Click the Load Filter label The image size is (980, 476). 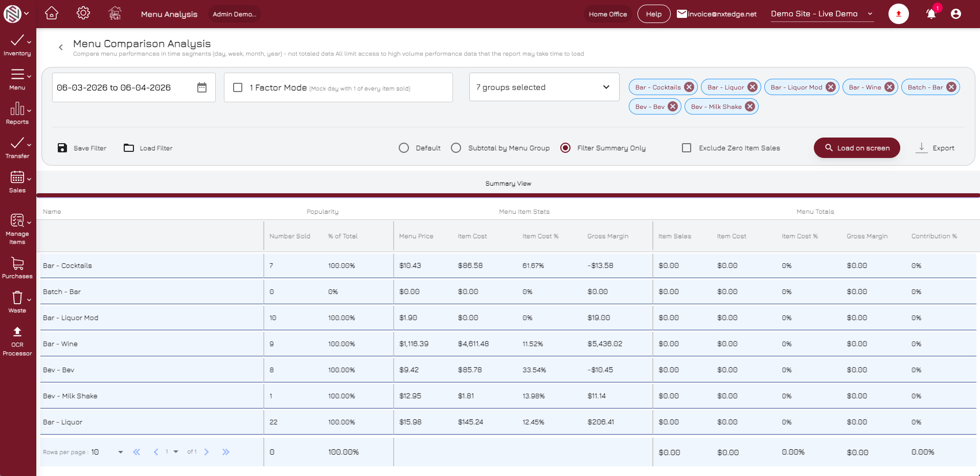click(156, 148)
